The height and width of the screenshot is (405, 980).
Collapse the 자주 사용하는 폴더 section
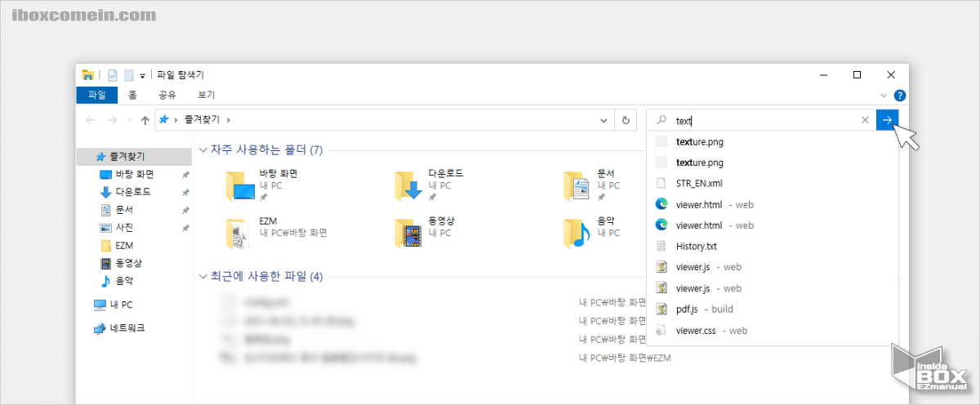pos(203,150)
